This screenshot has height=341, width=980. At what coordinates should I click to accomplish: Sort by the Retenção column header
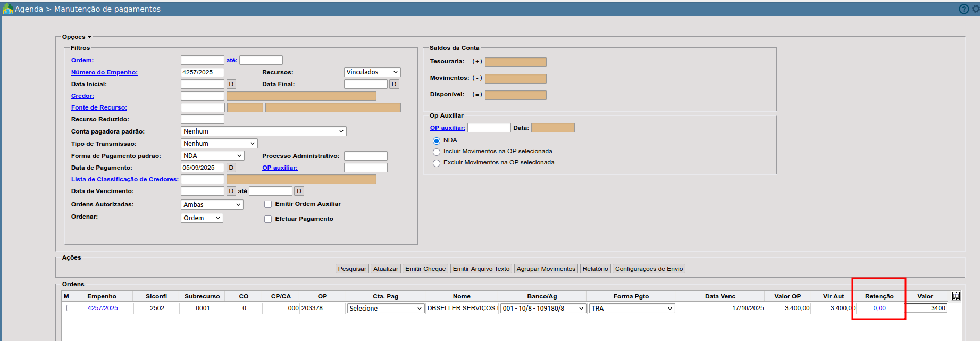click(x=879, y=296)
